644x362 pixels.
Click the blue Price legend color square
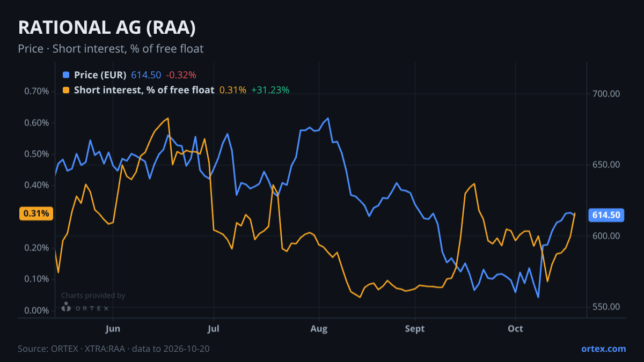click(66, 75)
